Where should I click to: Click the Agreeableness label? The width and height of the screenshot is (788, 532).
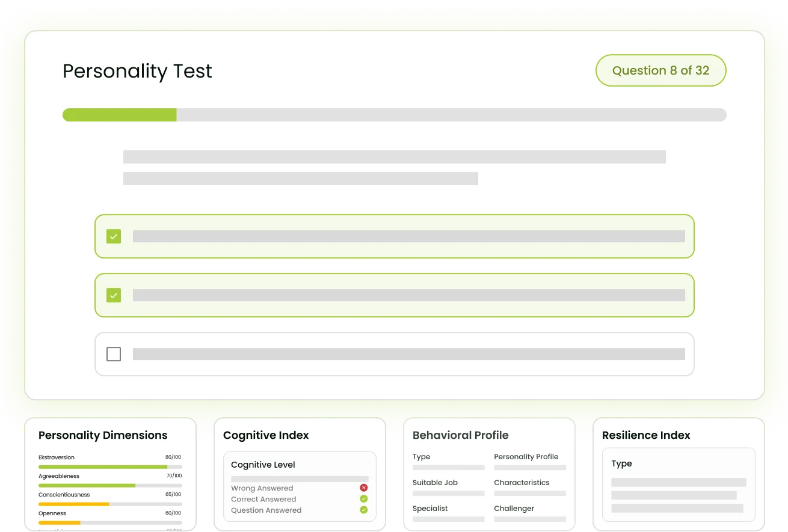pyautogui.click(x=59, y=476)
